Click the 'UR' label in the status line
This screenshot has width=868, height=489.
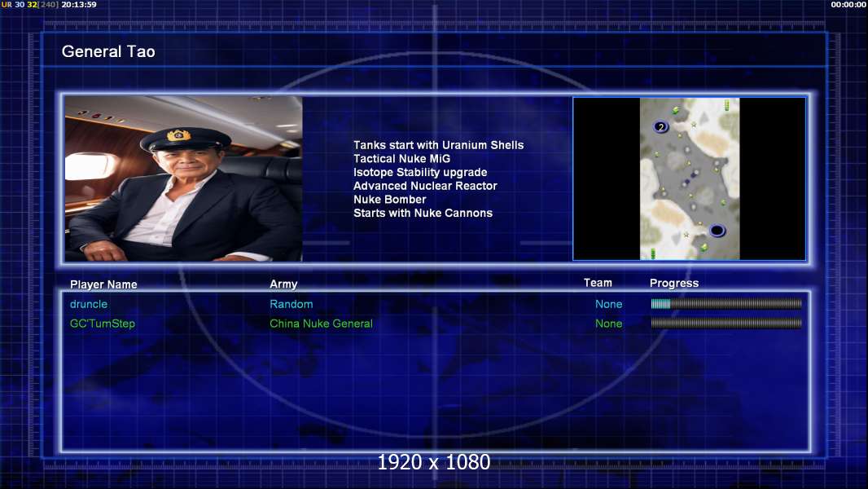click(6, 4)
